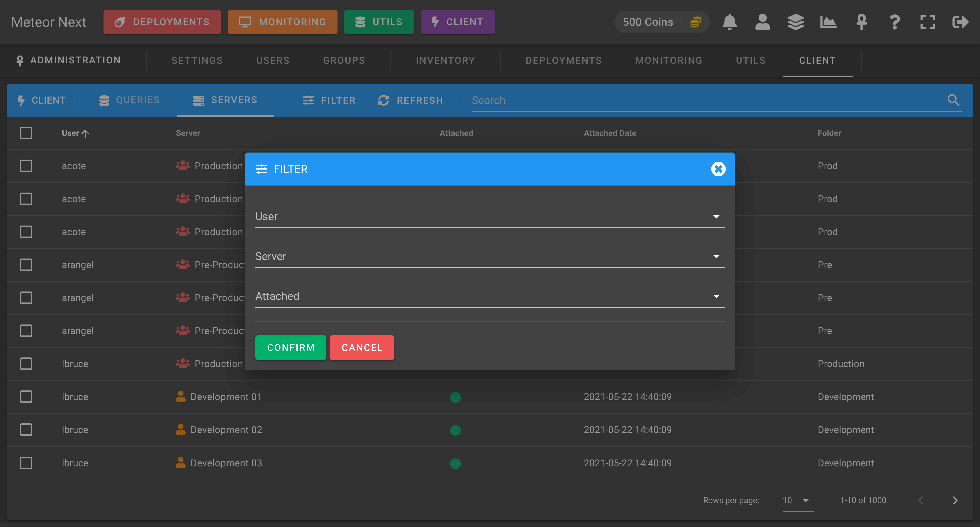Image resolution: width=980 pixels, height=527 pixels.
Task: Check the first arangel row checkbox
Action: click(26, 265)
